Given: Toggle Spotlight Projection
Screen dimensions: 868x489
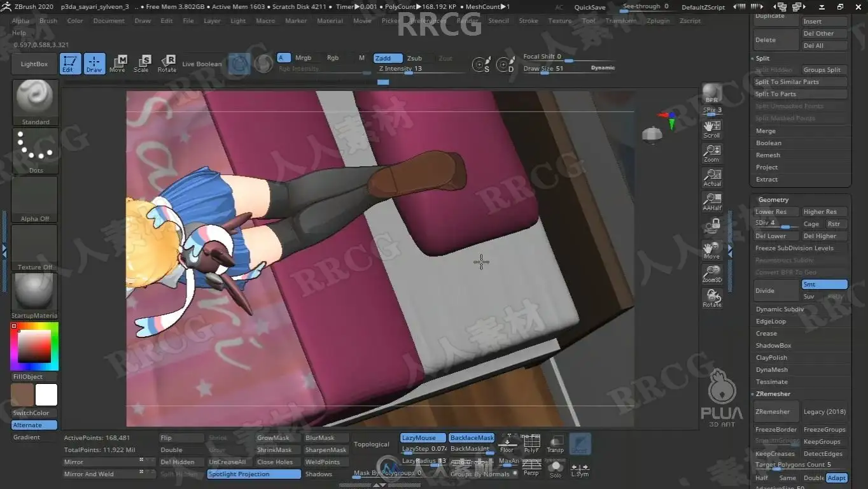Looking at the screenshot, I should tap(254, 474).
